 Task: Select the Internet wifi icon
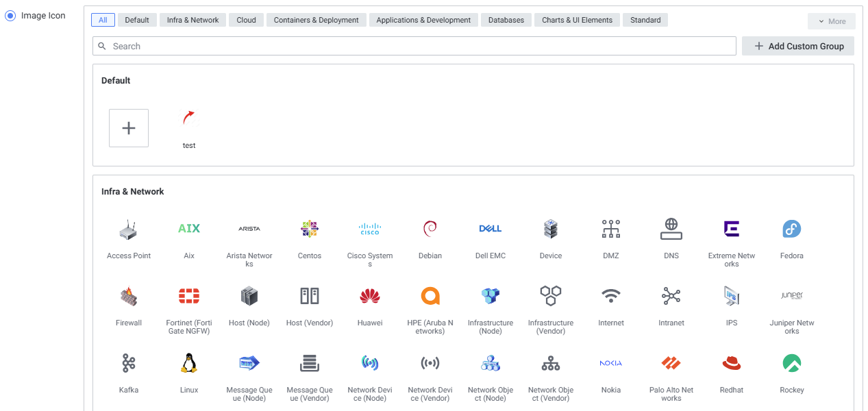tap(610, 297)
